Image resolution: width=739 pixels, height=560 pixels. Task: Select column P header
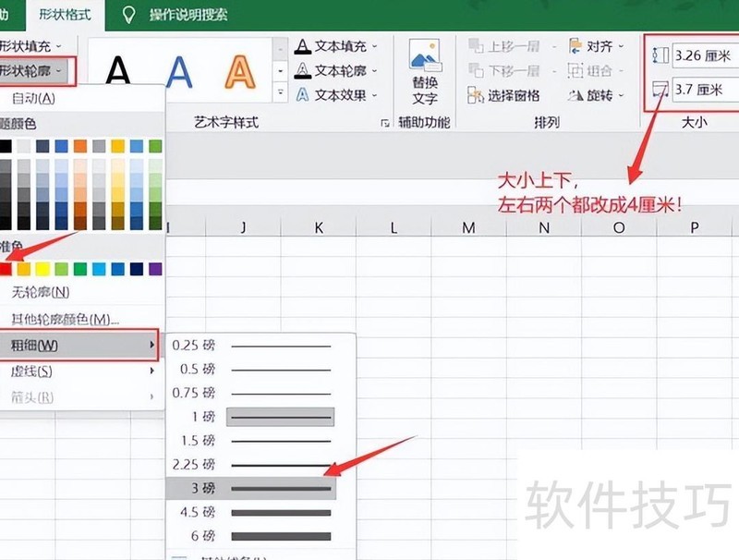pos(695,227)
